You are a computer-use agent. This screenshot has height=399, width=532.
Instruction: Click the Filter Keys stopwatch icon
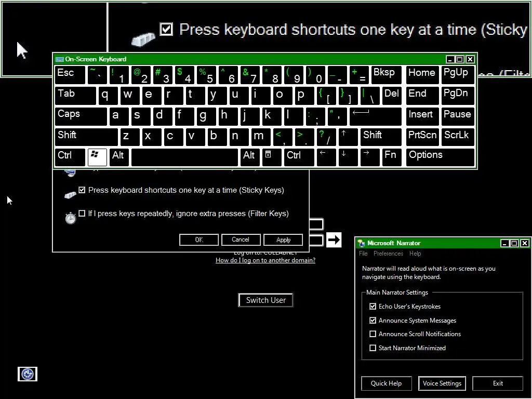pyautogui.click(x=71, y=218)
